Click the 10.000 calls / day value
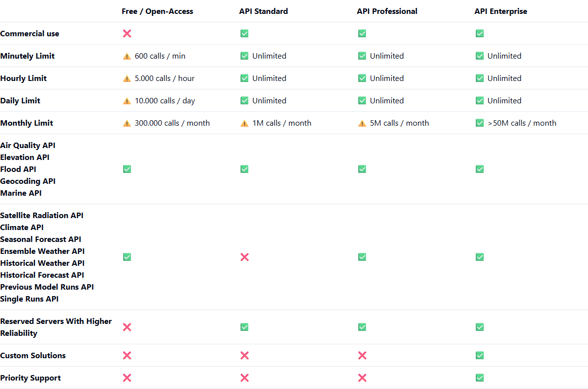 point(165,100)
